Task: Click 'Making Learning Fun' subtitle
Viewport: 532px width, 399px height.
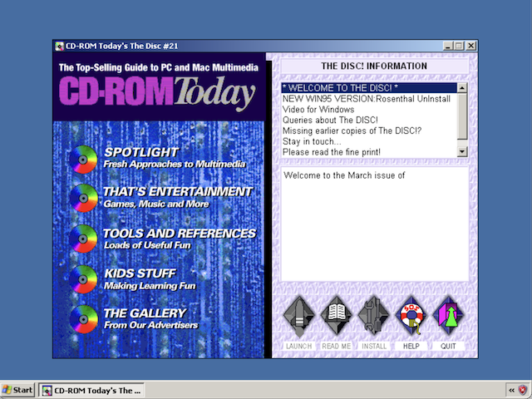Action: point(150,286)
